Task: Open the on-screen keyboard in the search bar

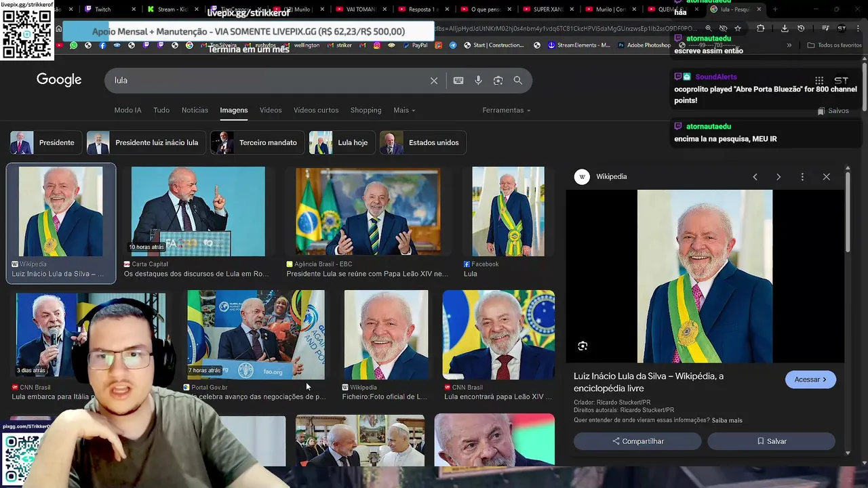Action: pos(458,81)
